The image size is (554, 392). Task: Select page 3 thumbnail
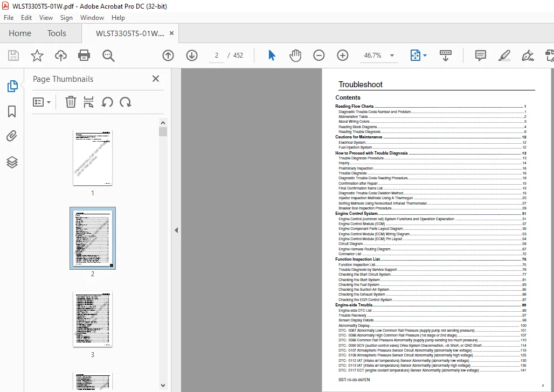[93, 319]
